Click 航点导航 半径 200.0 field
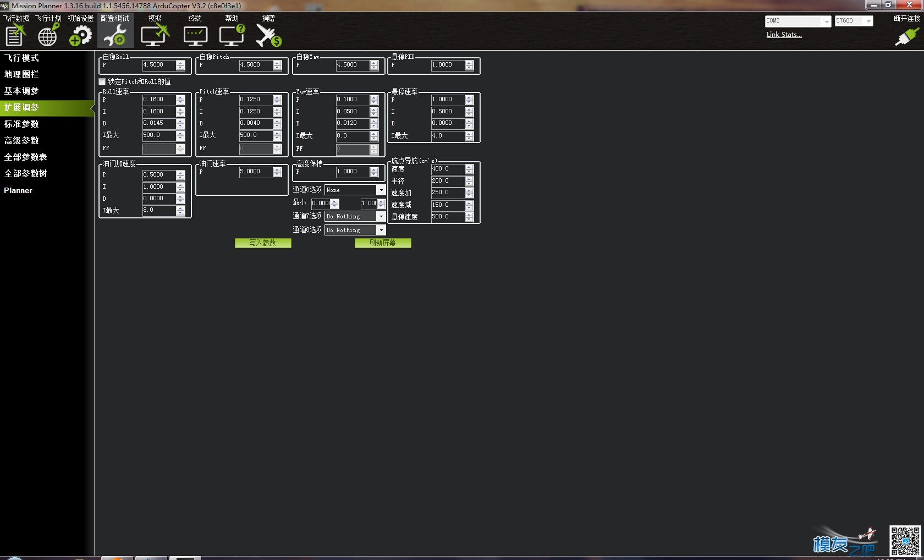The image size is (924, 560). [448, 181]
